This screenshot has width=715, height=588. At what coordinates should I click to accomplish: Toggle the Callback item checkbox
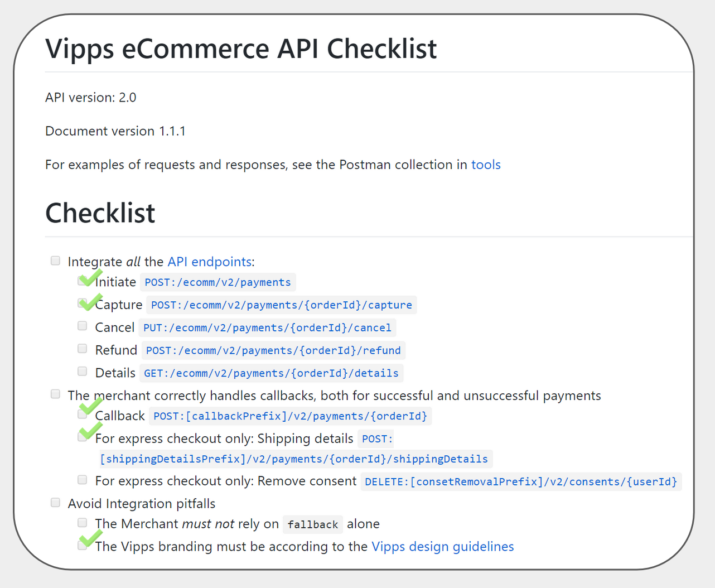pyautogui.click(x=83, y=415)
